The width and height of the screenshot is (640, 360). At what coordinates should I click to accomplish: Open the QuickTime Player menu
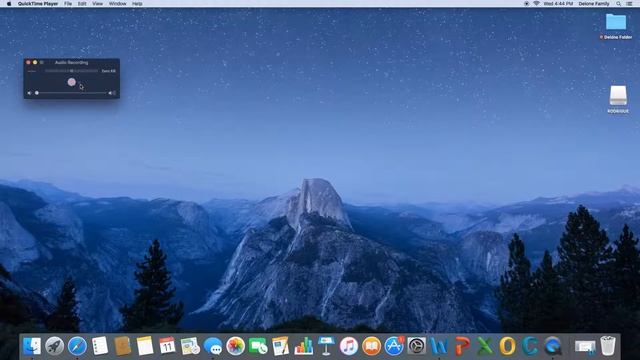pos(38,4)
